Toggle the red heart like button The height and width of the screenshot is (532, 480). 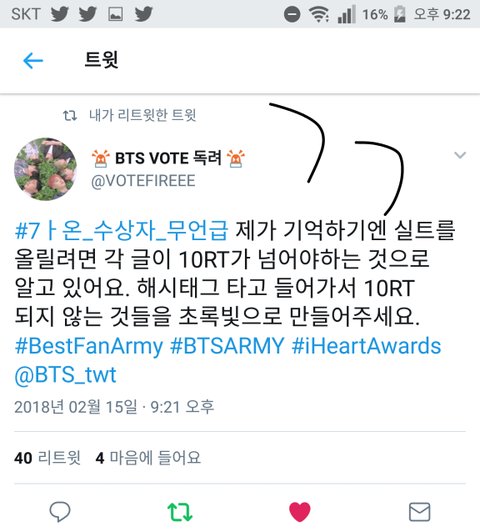[300, 512]
